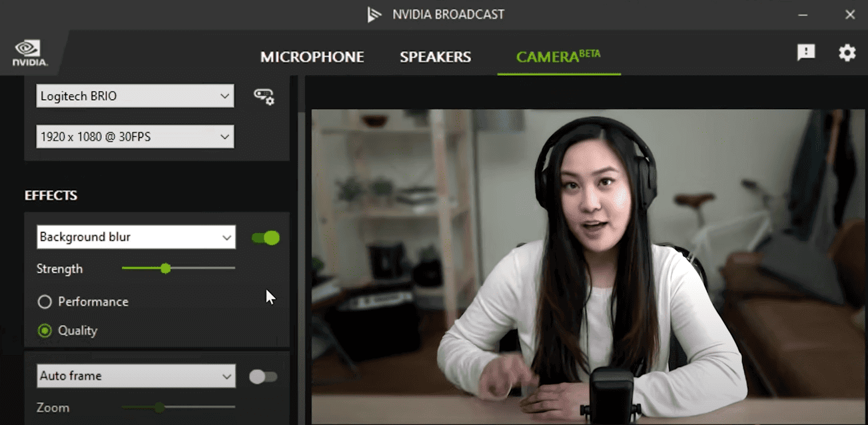Click the camera preview video

[589, 266]
